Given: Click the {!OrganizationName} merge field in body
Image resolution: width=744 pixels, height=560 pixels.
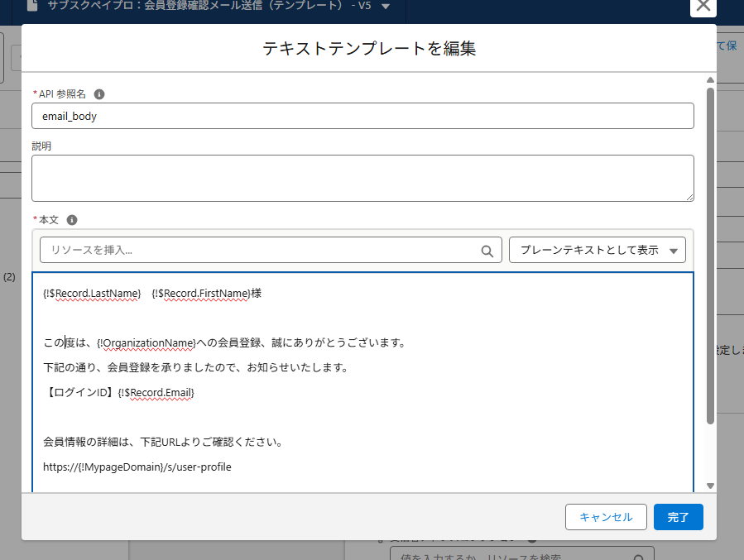Looking at the screenshot, I should pos(146,343).
